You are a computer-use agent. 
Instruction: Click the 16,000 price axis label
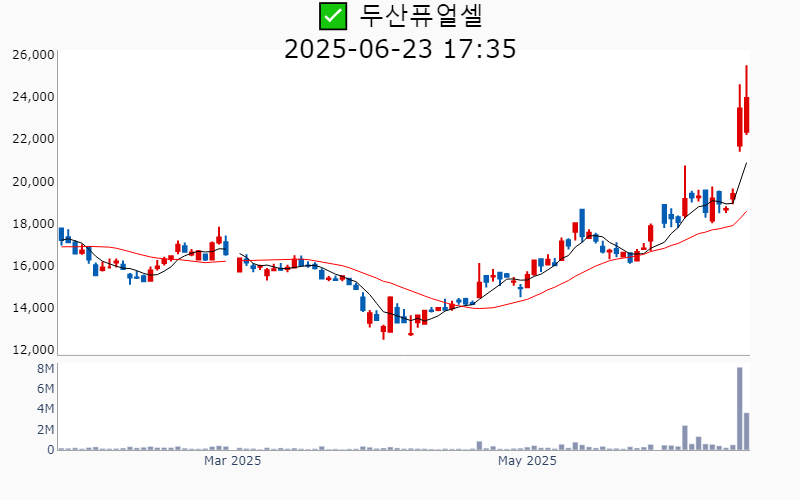pyautogui.click(x=33, y=266)
